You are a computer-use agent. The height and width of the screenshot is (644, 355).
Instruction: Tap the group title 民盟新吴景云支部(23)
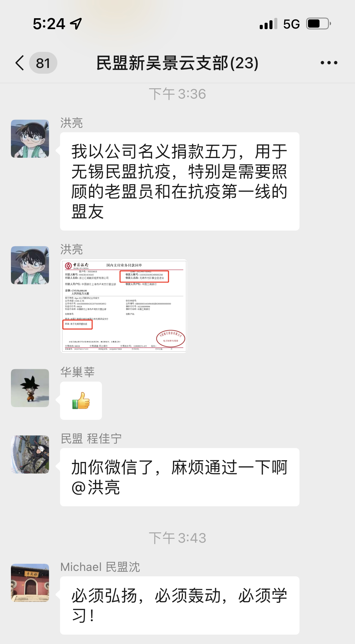click(x=177, y=63)
